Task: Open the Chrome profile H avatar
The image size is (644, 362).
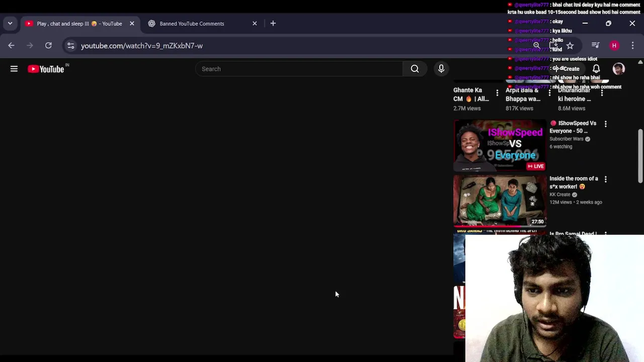Action: coord(614,46)
